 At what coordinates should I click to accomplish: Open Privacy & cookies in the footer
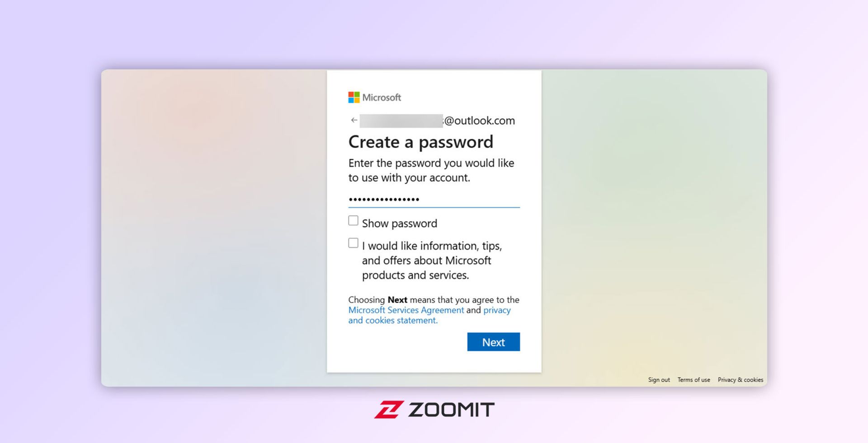740,380
